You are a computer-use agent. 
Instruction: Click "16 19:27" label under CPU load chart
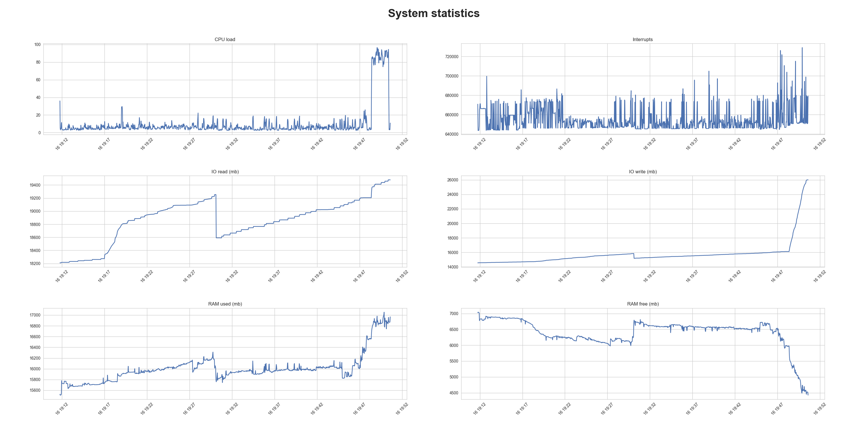pyautogui.click(x=189, y=144)
